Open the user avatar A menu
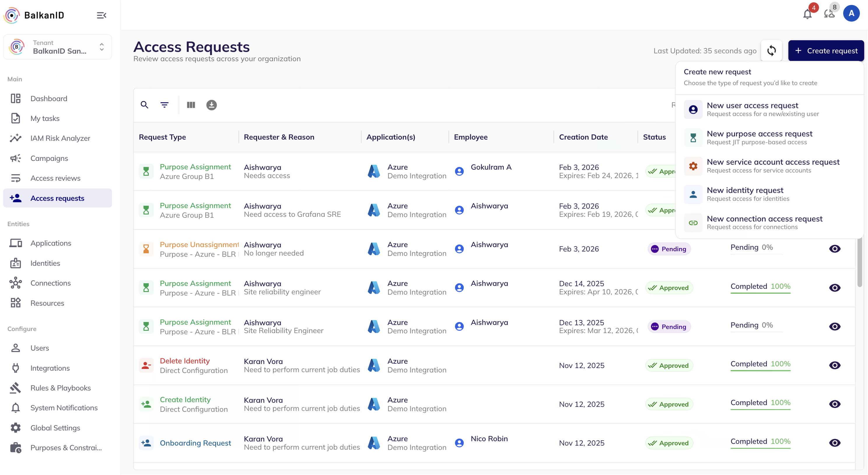The image size is (868, 475). point(851,13)
